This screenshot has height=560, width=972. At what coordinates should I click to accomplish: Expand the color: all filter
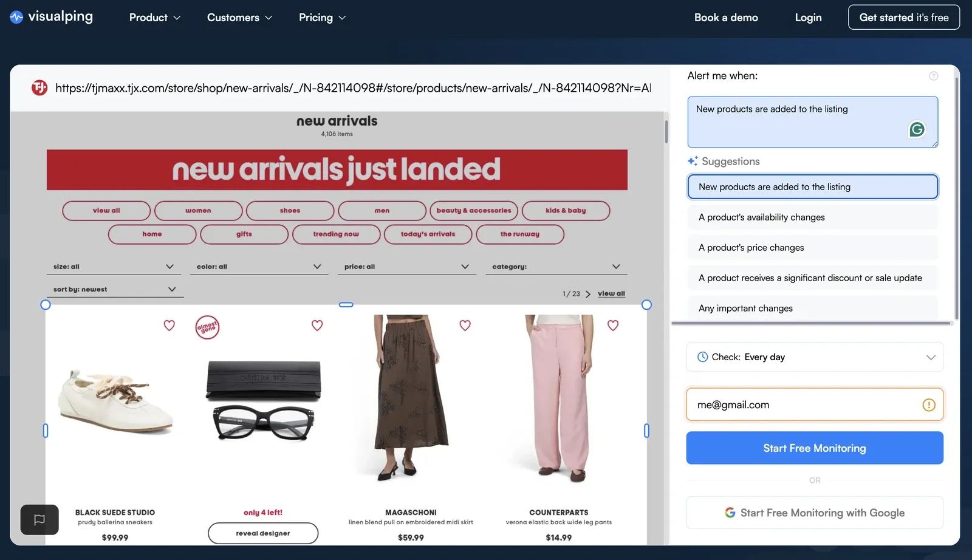pos(259,267)
